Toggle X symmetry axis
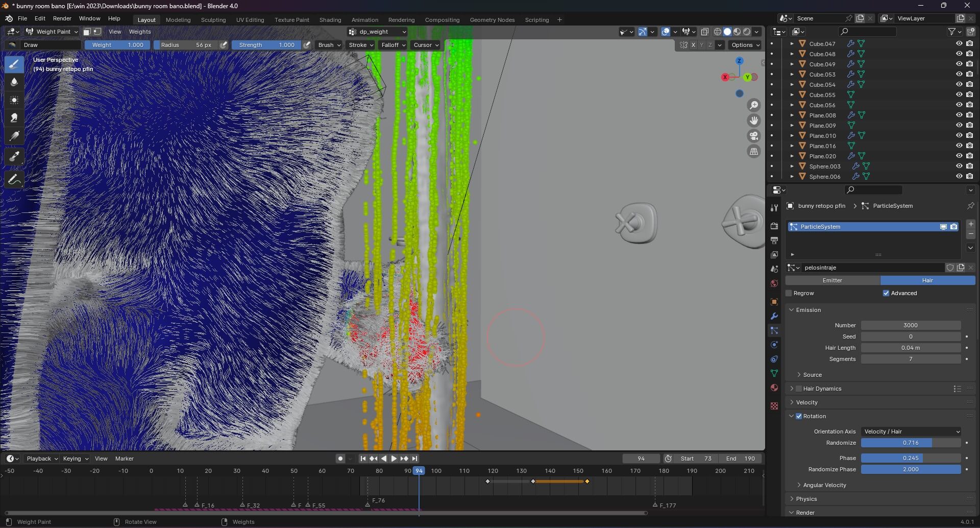The width and height of the screenshot is (980, 528). 693,45
